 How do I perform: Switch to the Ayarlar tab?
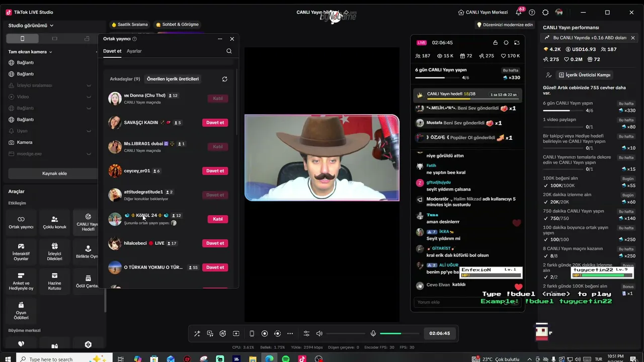(134, 51)
